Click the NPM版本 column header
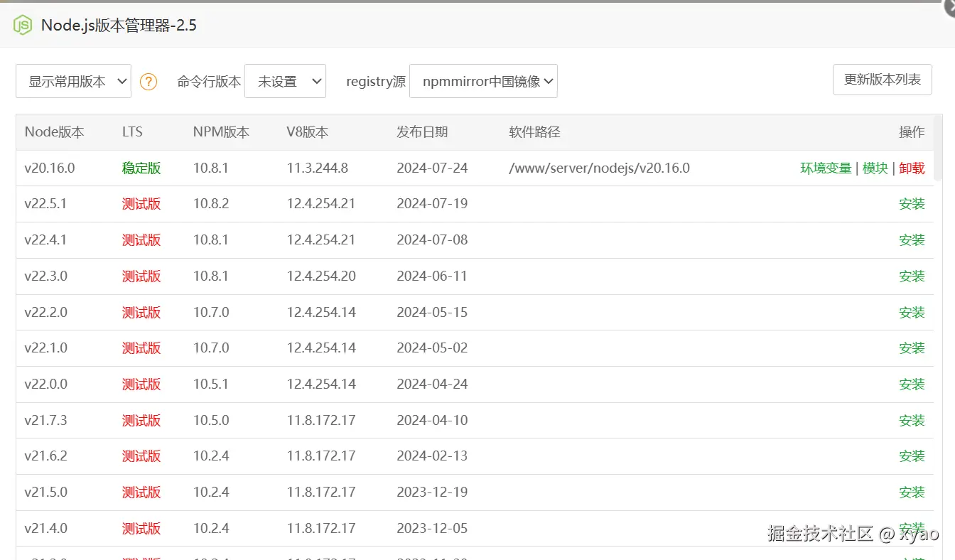 [x=221, y=132]
